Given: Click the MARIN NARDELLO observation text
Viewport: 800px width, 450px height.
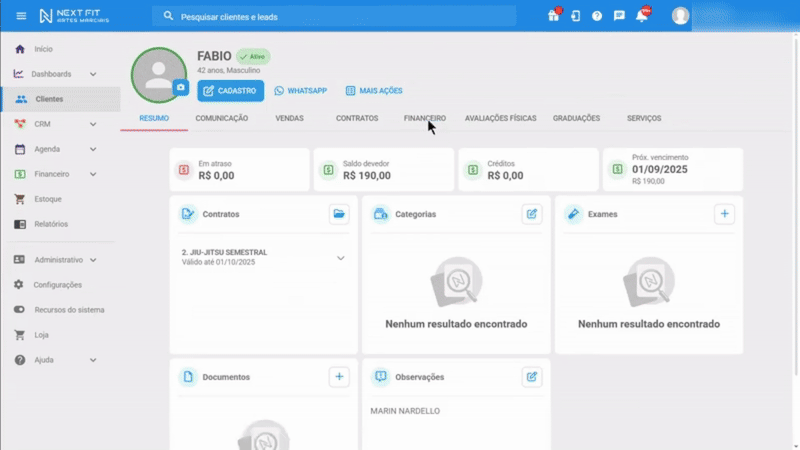Looking at the screenshot, I should [405, 411].
